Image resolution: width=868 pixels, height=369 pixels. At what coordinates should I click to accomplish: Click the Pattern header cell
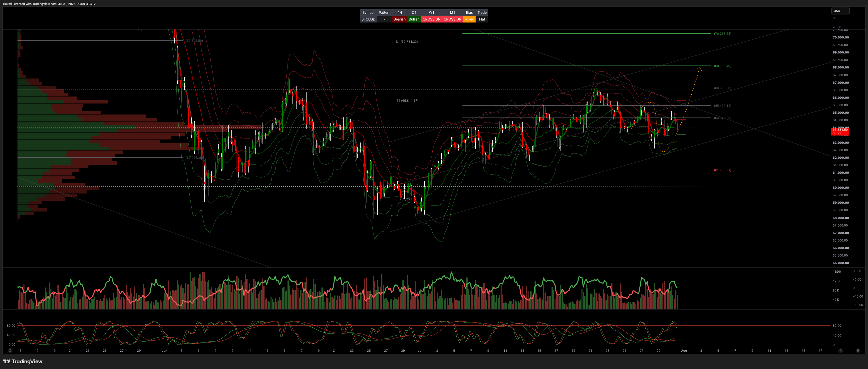[x=384, y=12]
